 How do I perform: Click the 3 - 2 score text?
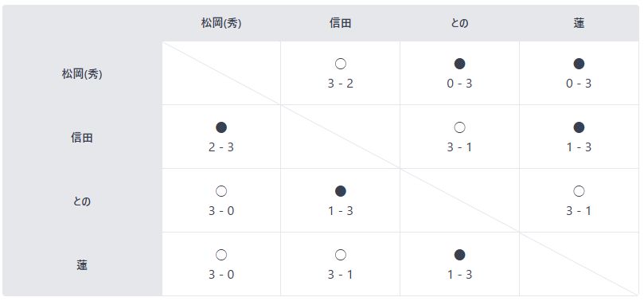[x=341, y=84]
